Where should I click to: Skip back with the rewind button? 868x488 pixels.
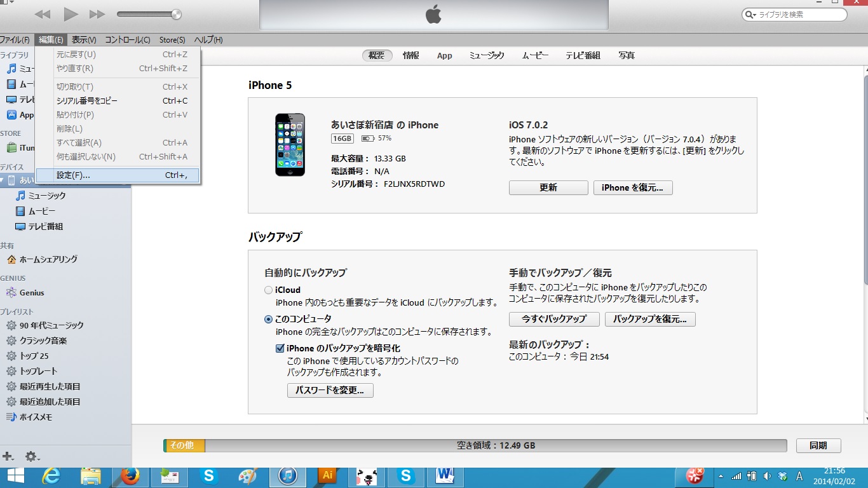pyautogui.click(x=43, y=14)
